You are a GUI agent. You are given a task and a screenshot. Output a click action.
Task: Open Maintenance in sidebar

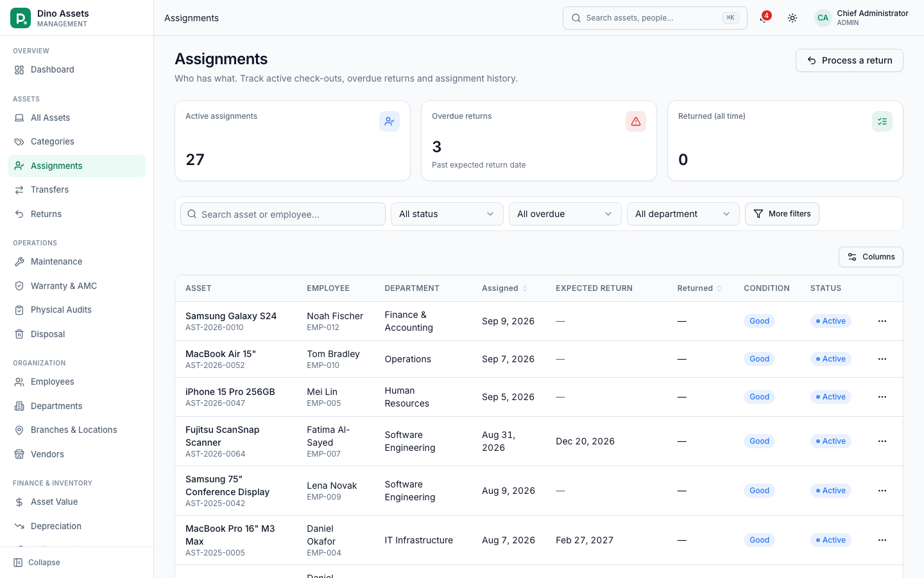76,261
